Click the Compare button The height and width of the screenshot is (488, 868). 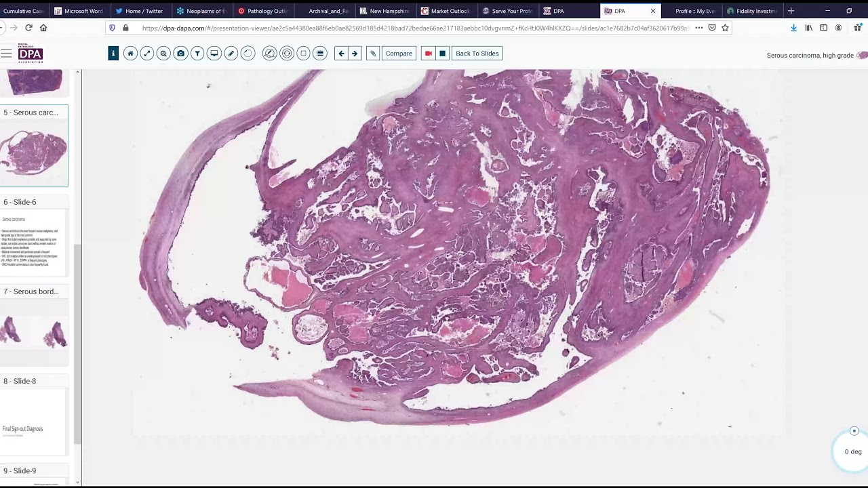tap(399, 54)
